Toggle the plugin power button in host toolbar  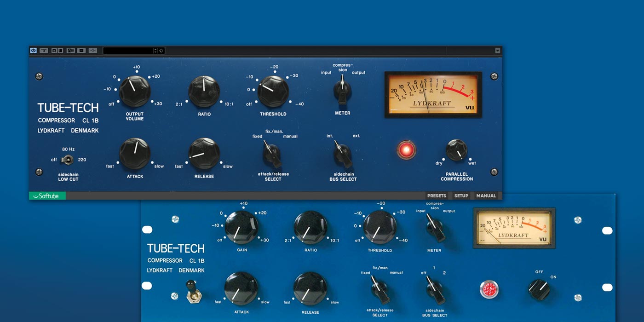(x=33, y=51)
